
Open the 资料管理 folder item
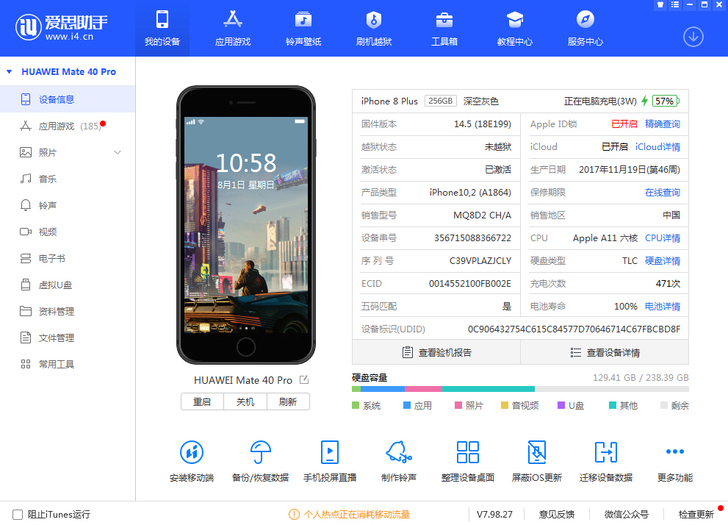tap(68, 311)
